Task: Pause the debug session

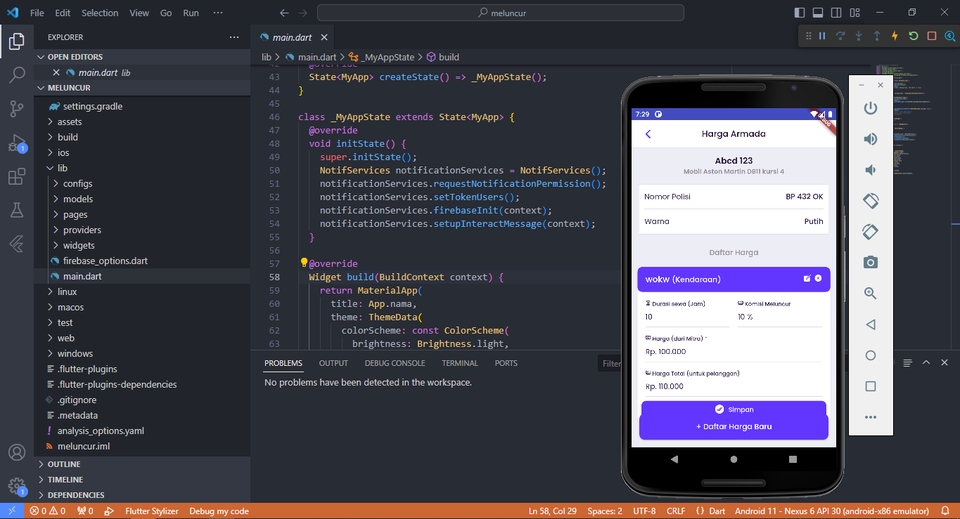Action: coord(822,36)
